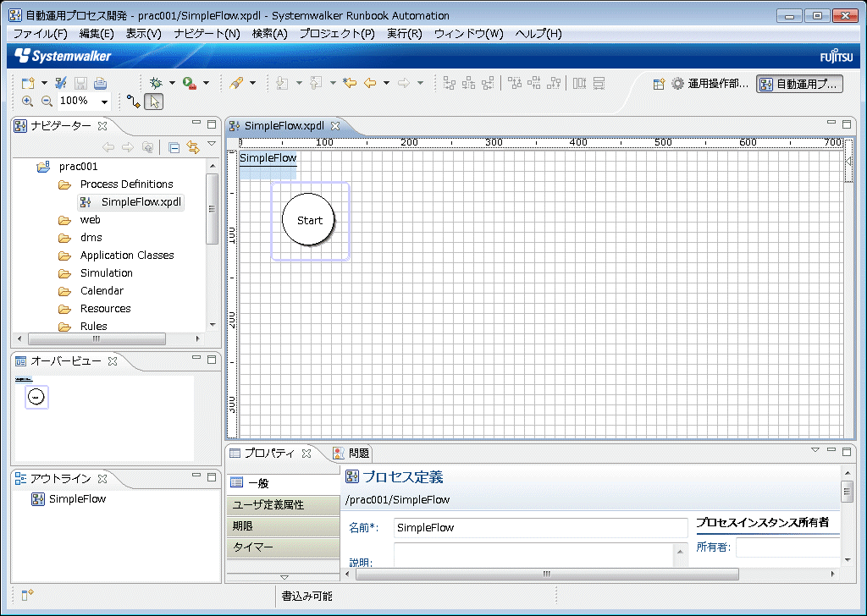Click the Print toolbar icon

100,84
